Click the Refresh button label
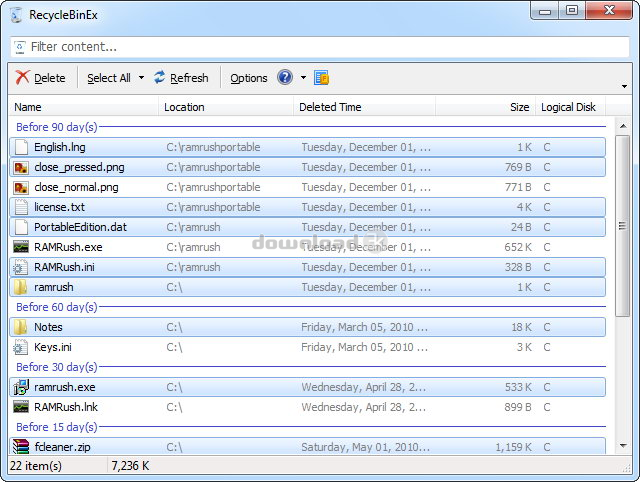This screenshot has width=640, height=482. pyautogui.click(x=189, y=78)
